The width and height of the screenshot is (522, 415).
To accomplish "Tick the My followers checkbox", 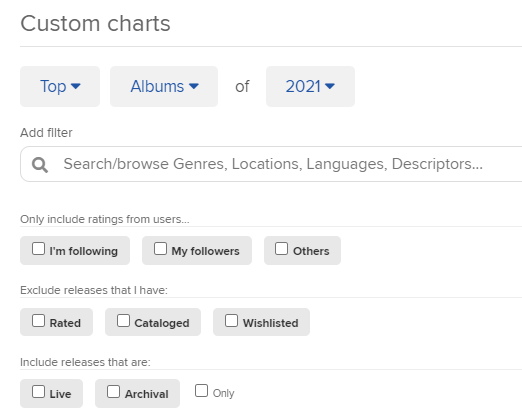I will click(x=160, y=249).
